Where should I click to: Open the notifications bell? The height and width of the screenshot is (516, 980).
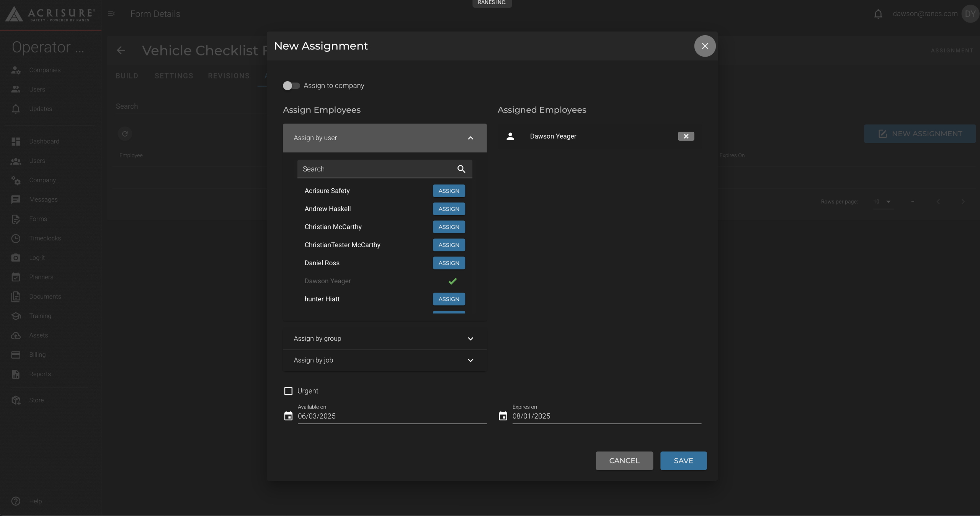point(878,14)
